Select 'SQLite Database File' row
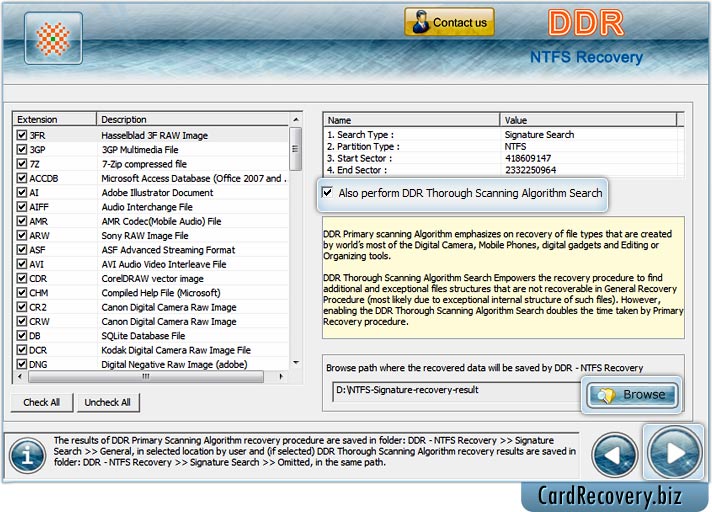The height and width of the screenshot is (512, 712). coord(151,335)
